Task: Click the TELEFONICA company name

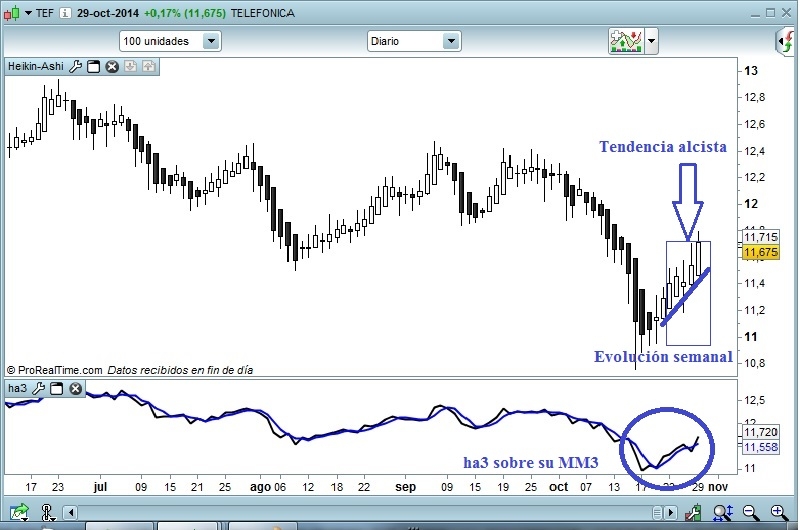Action: [263, 13]
